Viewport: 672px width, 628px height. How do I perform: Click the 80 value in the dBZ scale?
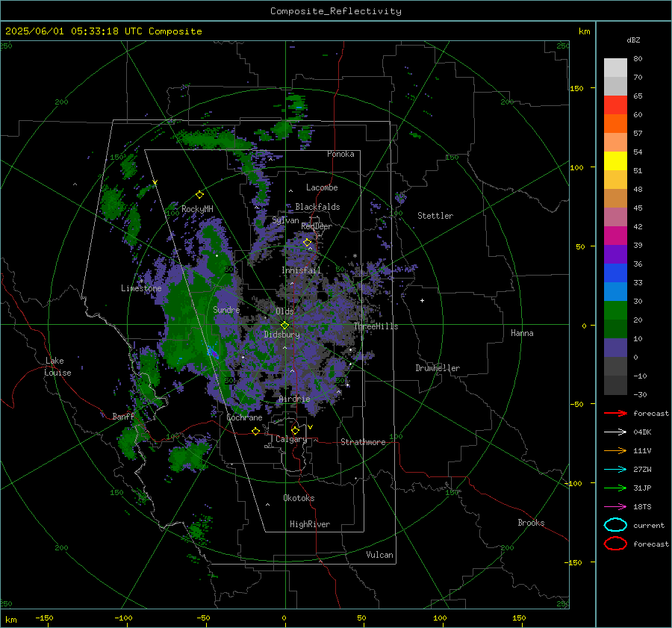[x=638, y=59]
